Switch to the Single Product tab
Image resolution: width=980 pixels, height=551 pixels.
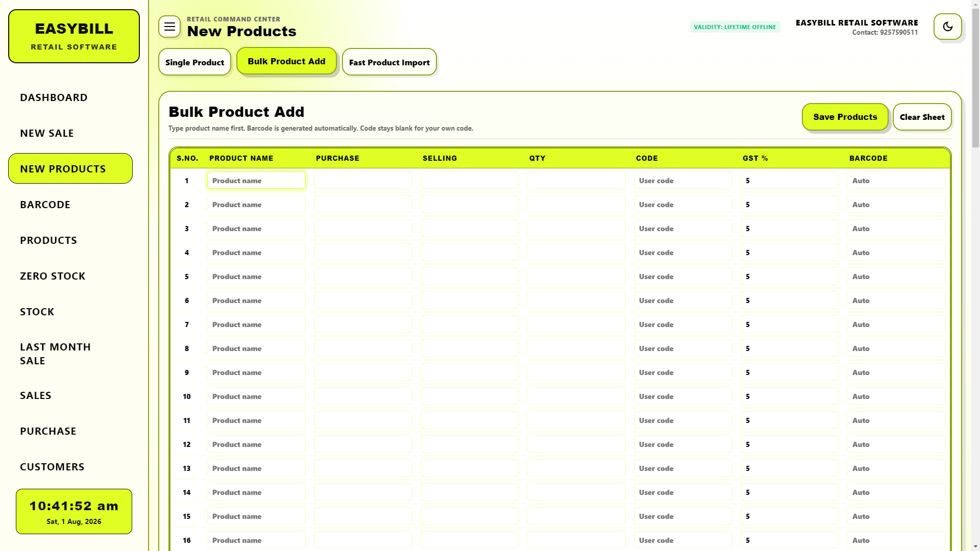pyautogui.click(x=194, y=62)
